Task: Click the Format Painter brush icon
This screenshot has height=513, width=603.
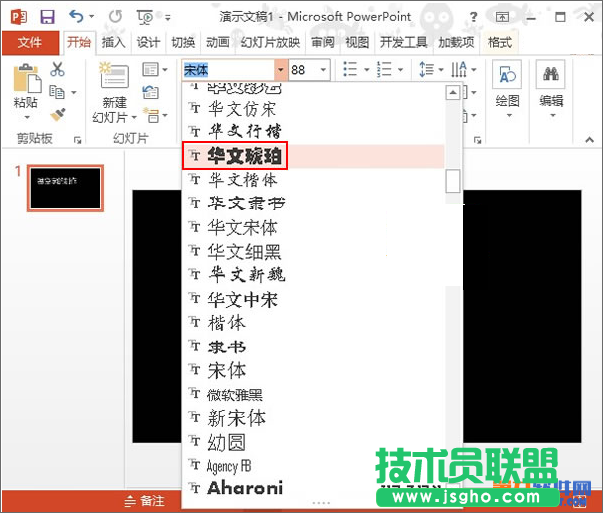Action: click(58, 115)
